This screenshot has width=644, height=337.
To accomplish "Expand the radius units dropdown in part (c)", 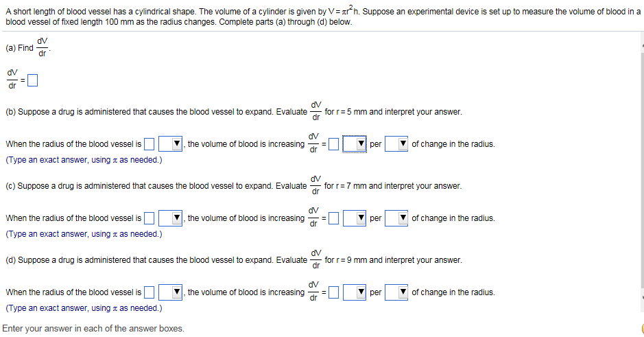I will pyautogui.click(x=171, y=218).
